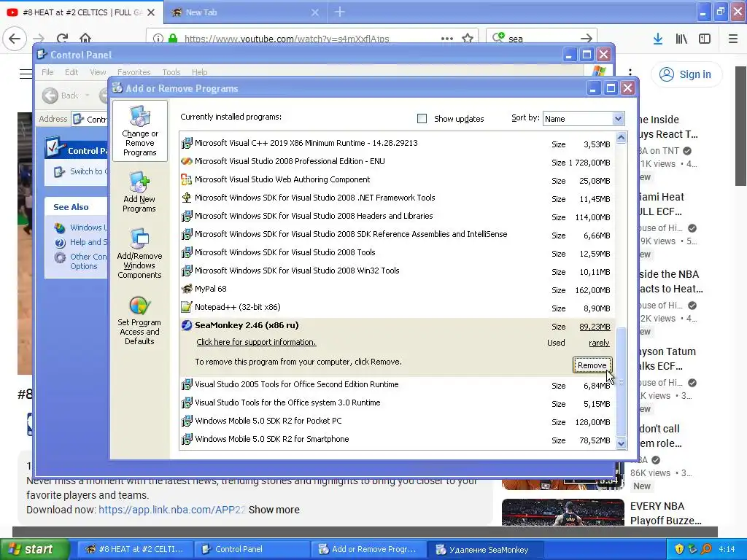
Task: Click SeaMonkey used value rarely
Action: pyautogui.click(x=599, y=343)
